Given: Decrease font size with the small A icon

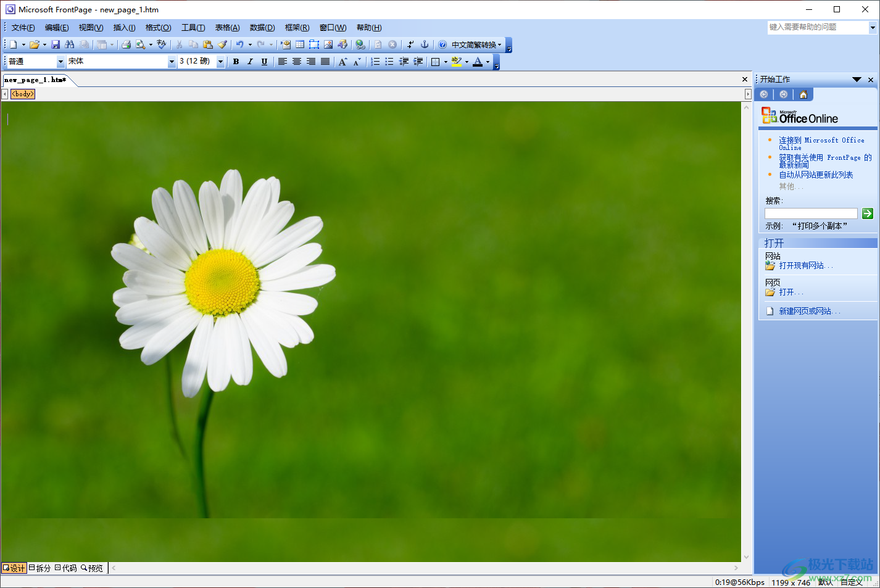Looking at the screenshot, I should [357, 62].
